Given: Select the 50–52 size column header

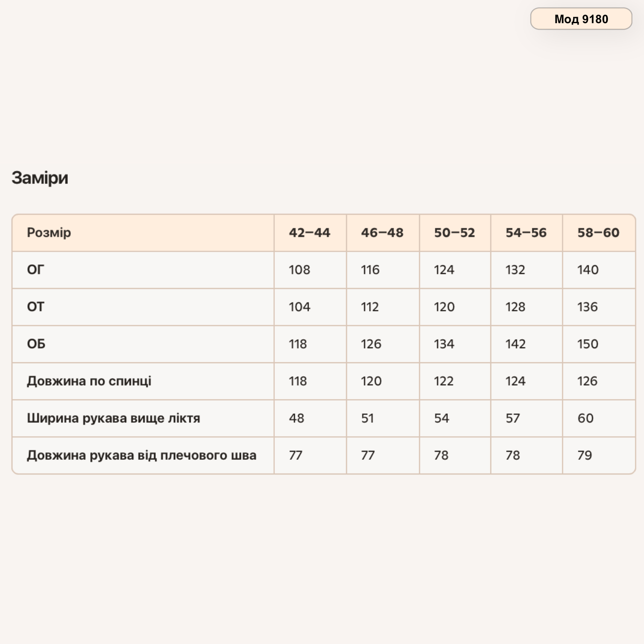Looking at the screenshot, I should point(455,233).
